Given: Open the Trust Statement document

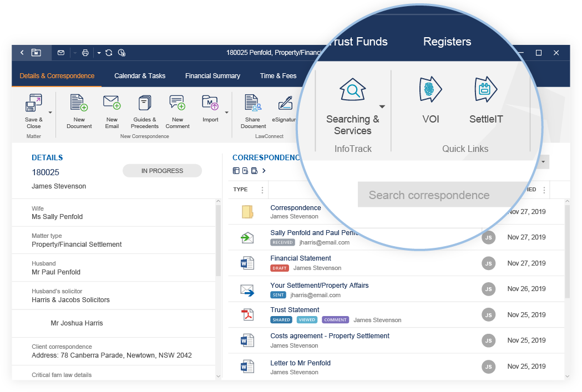Looking at the screenshot, I should [295, 310].
